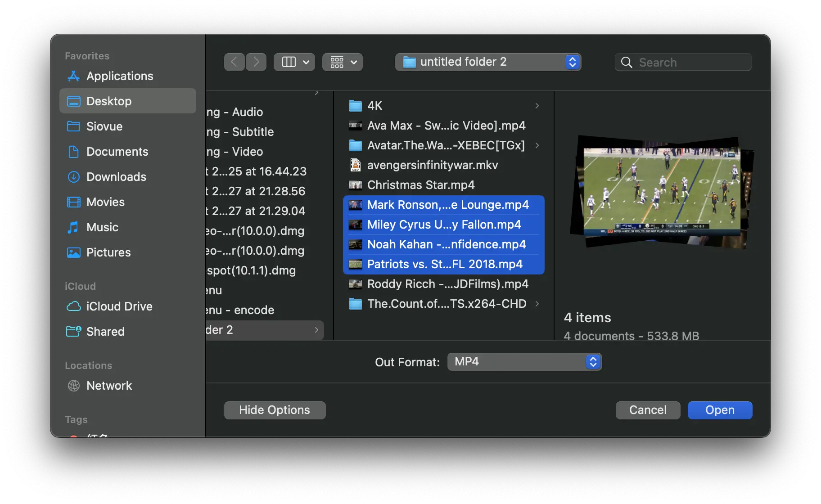
Task: Open the item grouping options menu
Action: pos(343,62)
